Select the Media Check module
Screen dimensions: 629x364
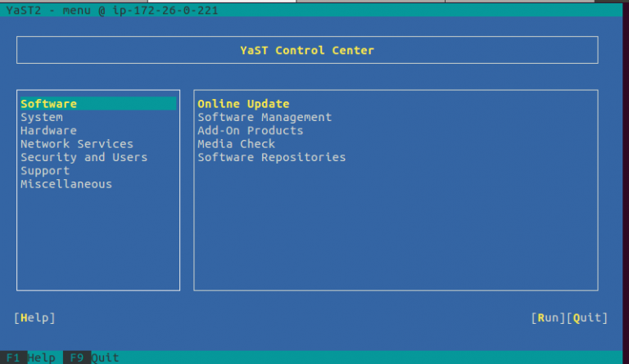pyautogui.click(x=236, y=144)
